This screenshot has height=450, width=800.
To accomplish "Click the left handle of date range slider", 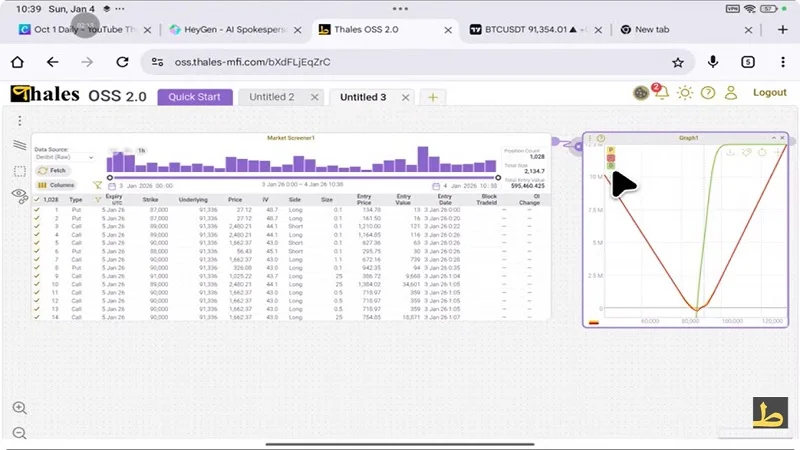I will click(108, 178).
